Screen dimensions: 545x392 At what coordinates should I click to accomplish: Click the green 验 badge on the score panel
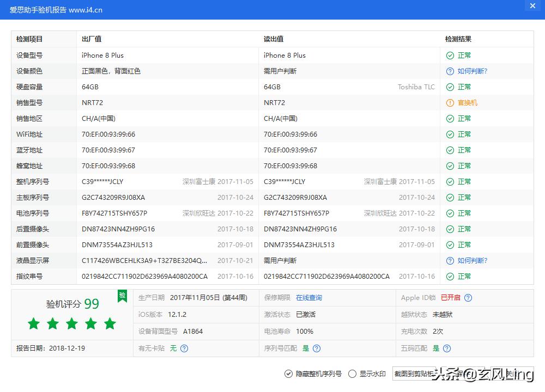pos(122,296)
